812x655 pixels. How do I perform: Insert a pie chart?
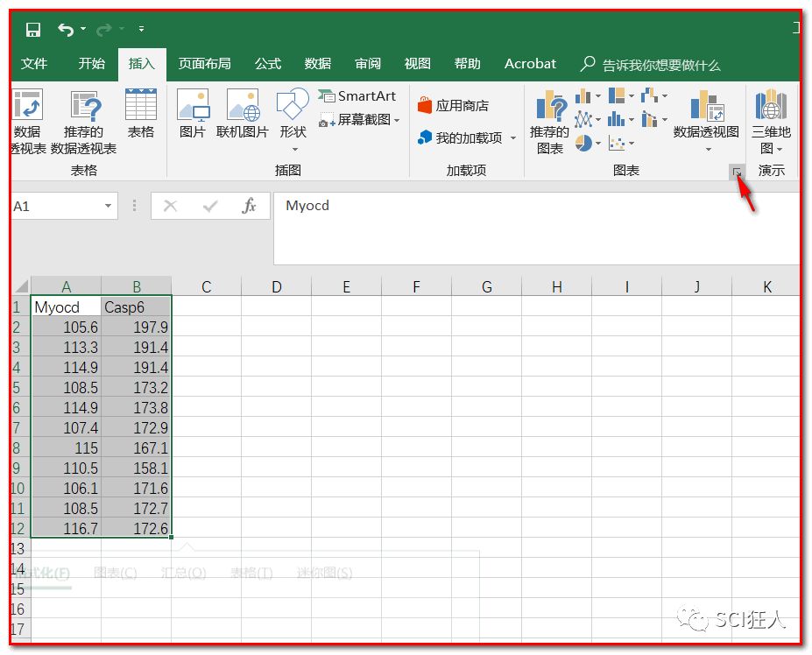pyautogui.click(x=583, y=143)
